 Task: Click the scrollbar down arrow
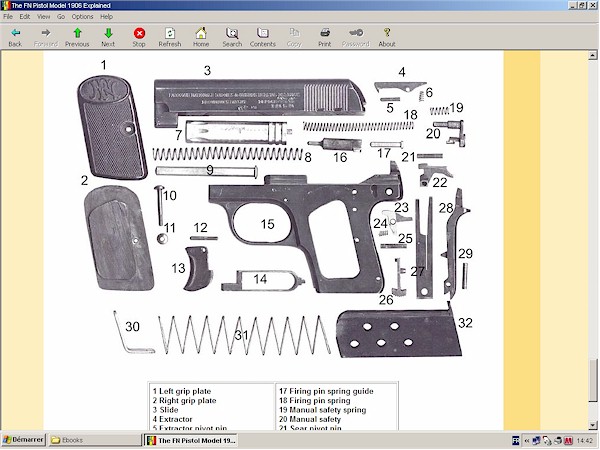click(x=593, y=425)
